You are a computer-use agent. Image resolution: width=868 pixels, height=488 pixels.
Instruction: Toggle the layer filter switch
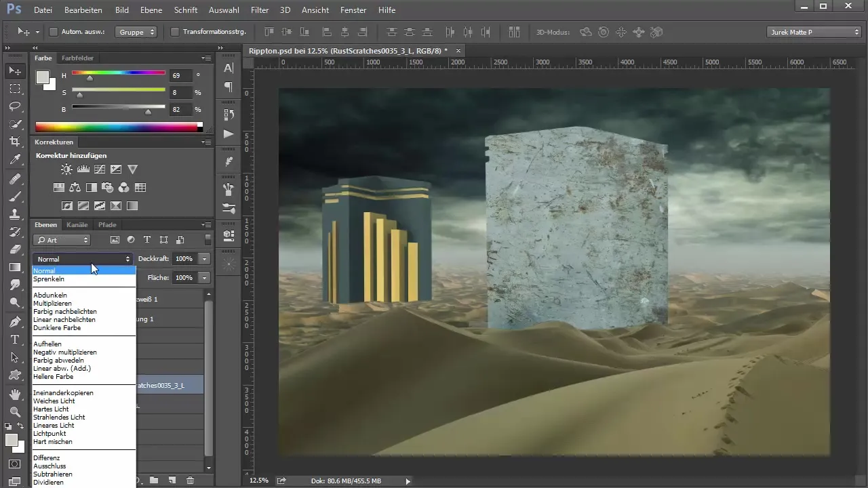(208, 239)
